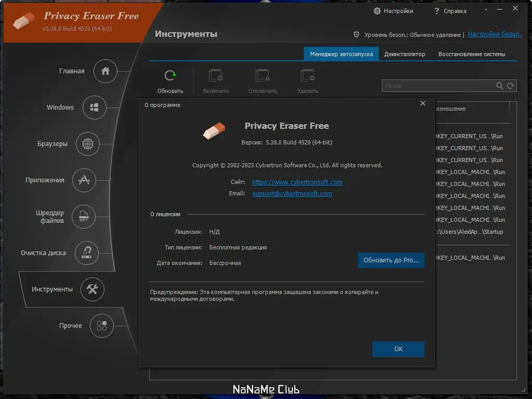Viewport: 532px width, 399px height.
Task: Select the Инструменты tools icon
Action: 92,289
